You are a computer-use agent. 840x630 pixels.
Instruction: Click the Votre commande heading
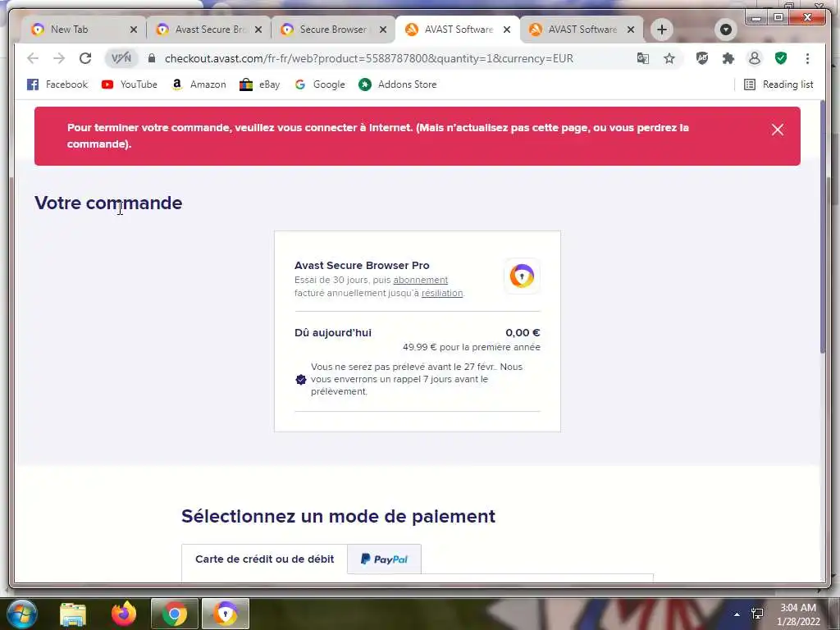coord(108,203)
